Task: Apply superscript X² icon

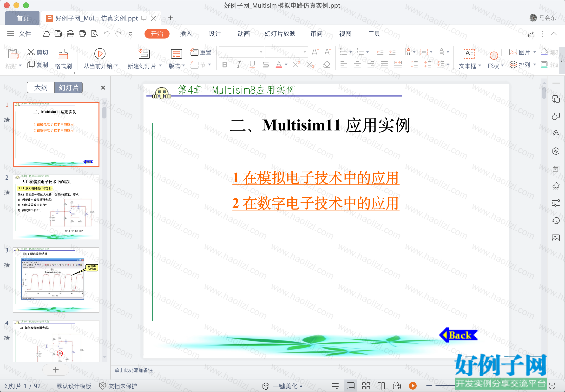Action: (x=296, y=65)
